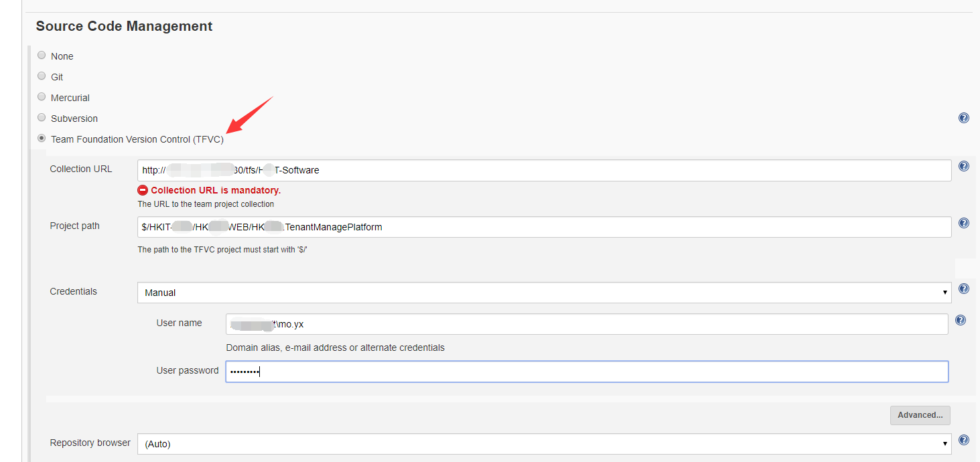Open help icon for User name

pos(961,320)
